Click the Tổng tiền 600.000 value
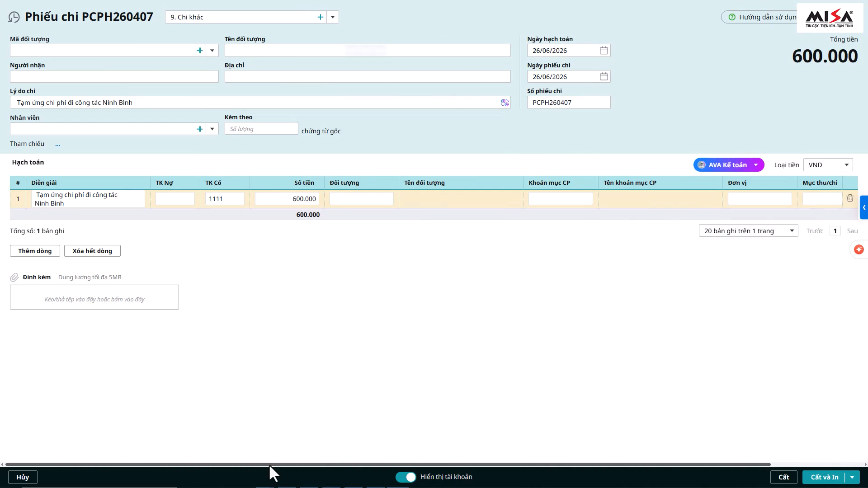This screenshot has width=868, height=488. 825,56
